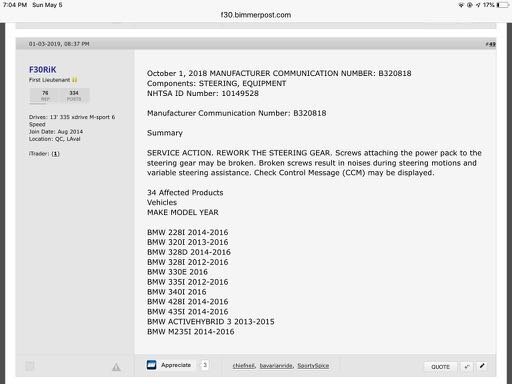Open SportySpice user link
This screenshot has width=512, height=384.
tap(313, 366)
